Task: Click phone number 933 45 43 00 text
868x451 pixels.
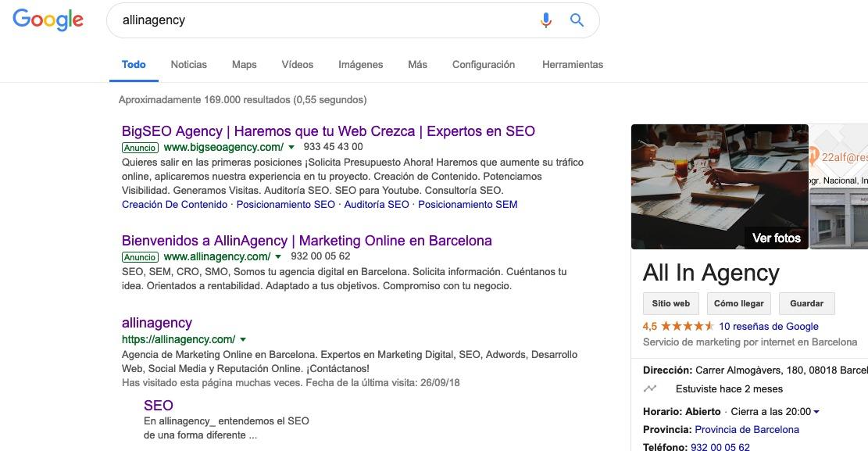Action: [334, 147]
